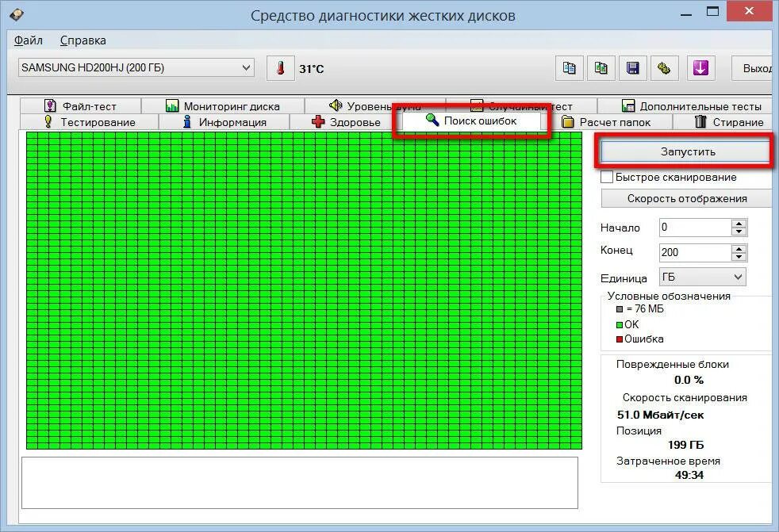Click the 31°C temperature reading
Viewport: 779px width, 532px height.
(312, 68)
